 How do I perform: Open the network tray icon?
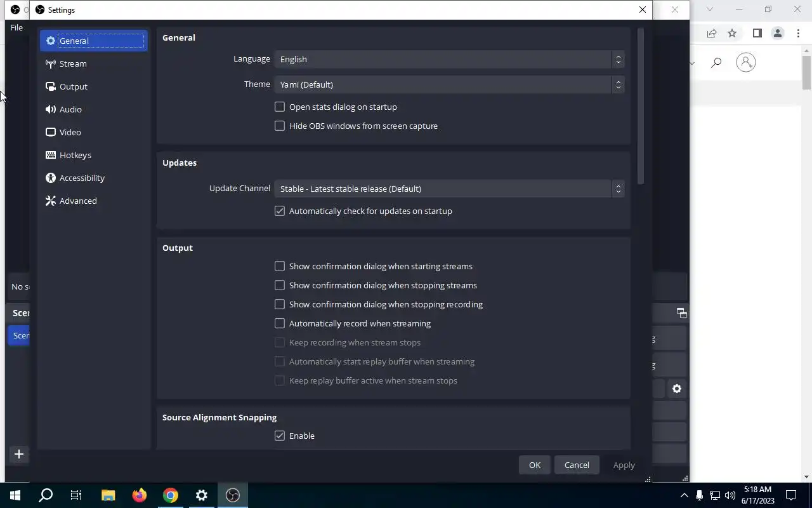tap(715, 495)
